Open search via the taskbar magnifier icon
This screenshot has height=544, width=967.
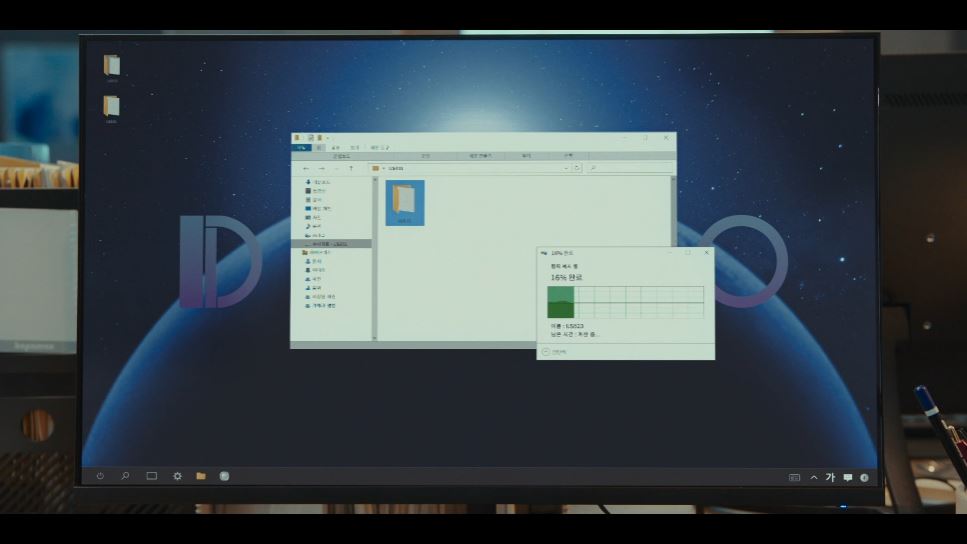125,476
